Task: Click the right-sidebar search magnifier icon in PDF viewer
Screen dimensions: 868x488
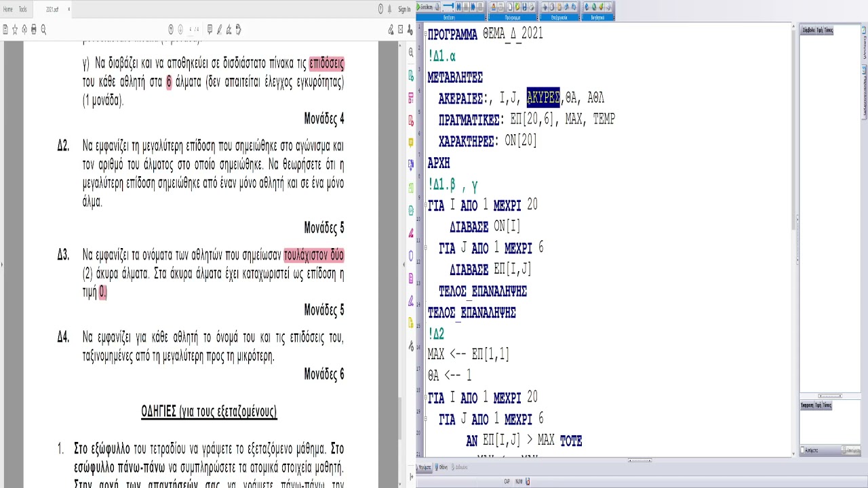Action: (x=411, y=52)
